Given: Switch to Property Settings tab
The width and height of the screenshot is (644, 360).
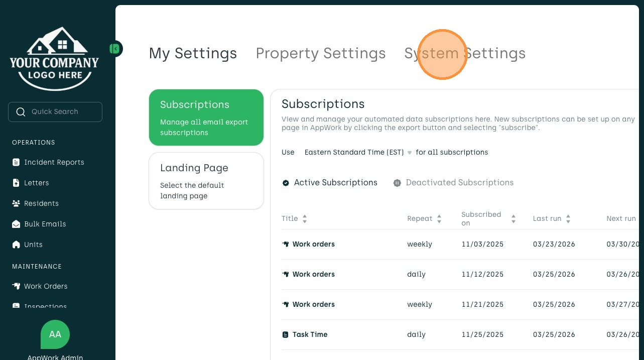Looking at the screenshot, I should (321, 53).
